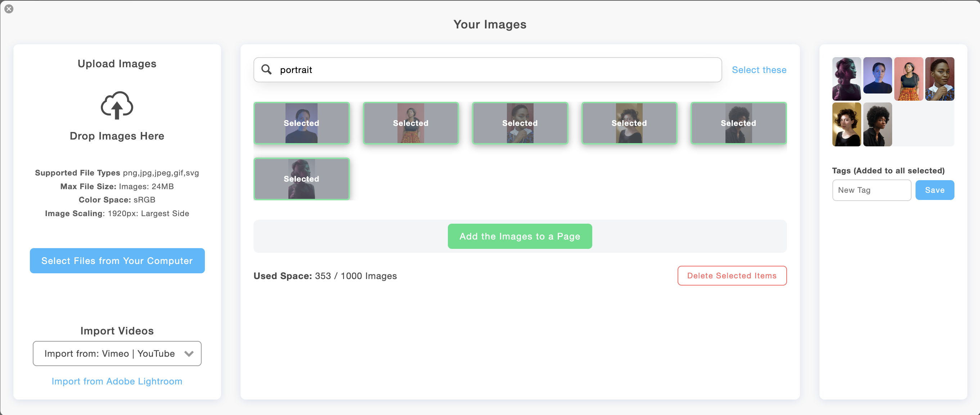Close the Your Images dialog with the X icon
980x415 pixels.
9,9
